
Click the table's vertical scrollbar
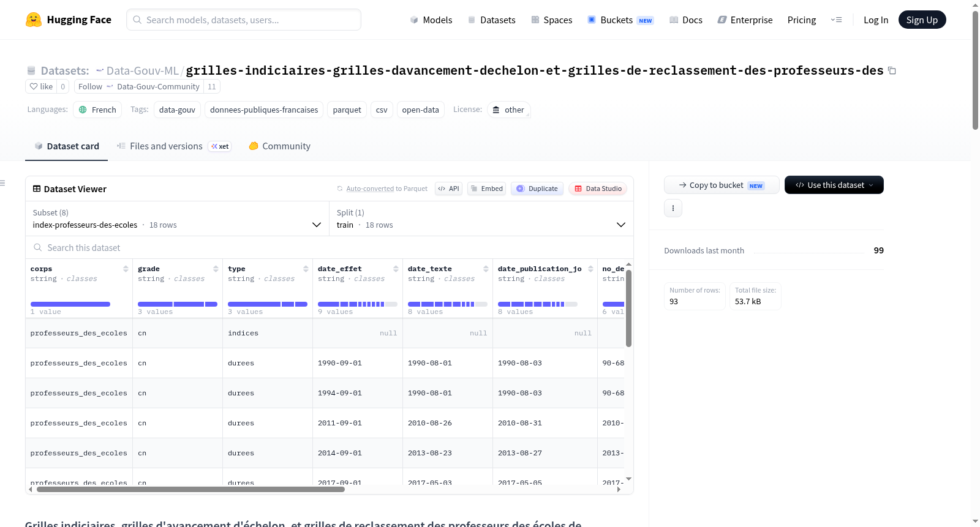(628, 308)
